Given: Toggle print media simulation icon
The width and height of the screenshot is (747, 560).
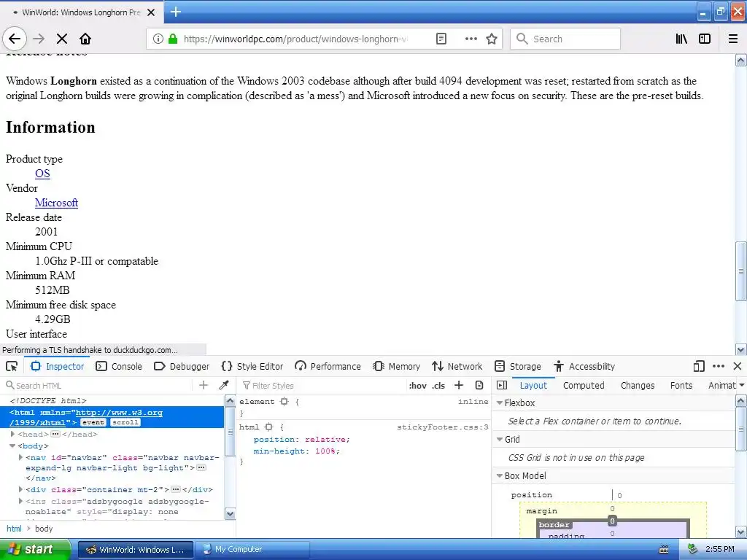Looking at the screenshot, I should (x=480, y=385).
